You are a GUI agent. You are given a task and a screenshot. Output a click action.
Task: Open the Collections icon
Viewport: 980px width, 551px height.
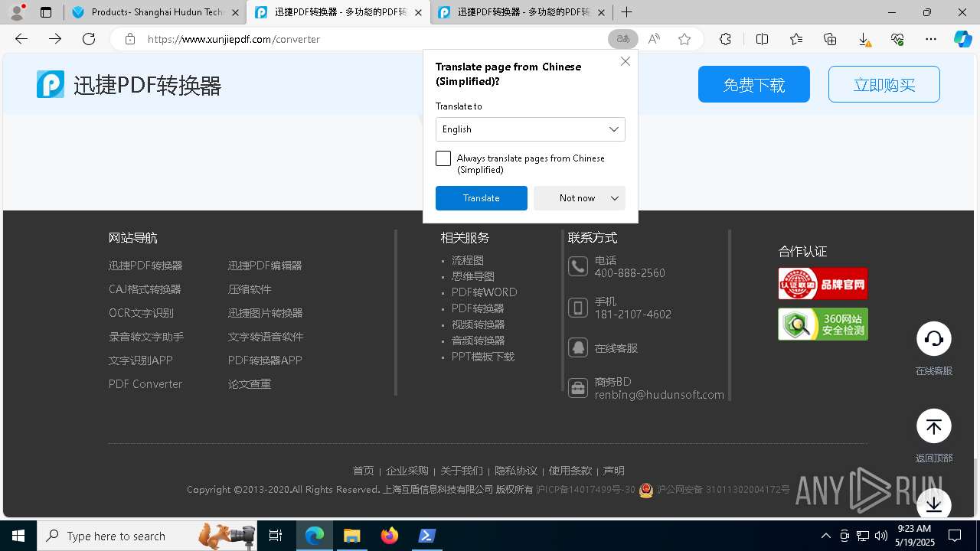coord(830,39)
